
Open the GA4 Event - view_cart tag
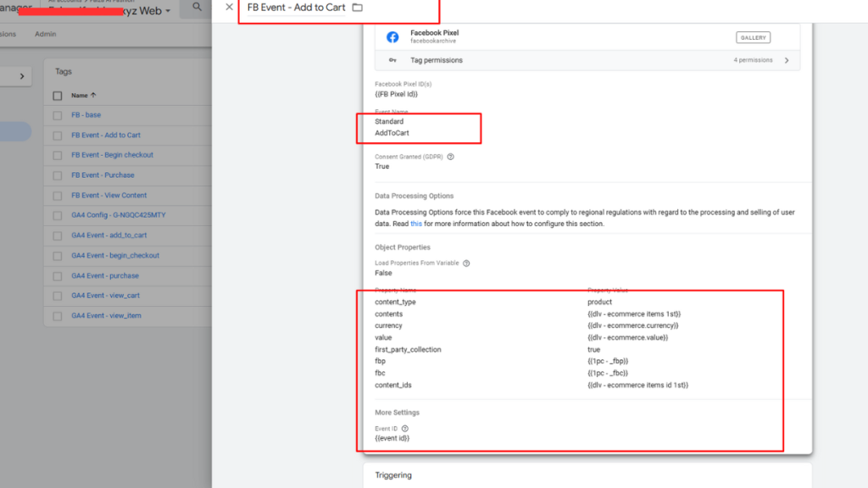(x=106, y=296)
